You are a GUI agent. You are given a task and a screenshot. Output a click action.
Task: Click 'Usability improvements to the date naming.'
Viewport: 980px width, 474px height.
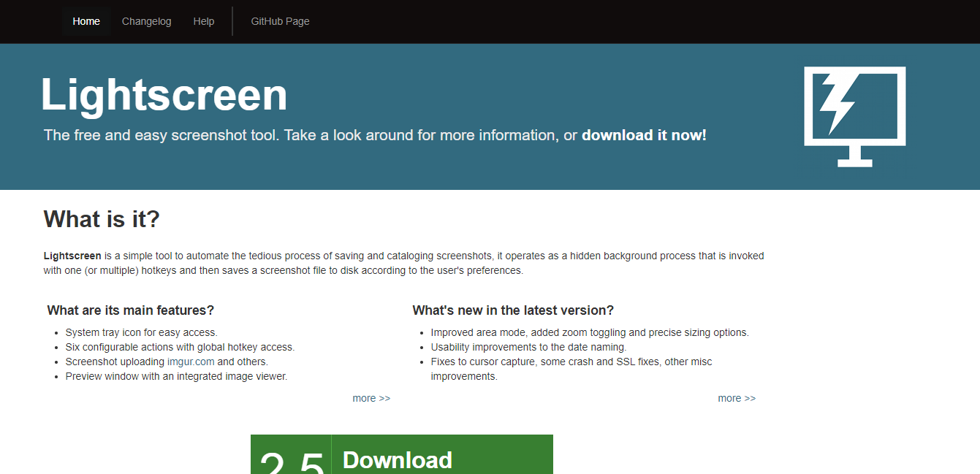click(528, 347)
